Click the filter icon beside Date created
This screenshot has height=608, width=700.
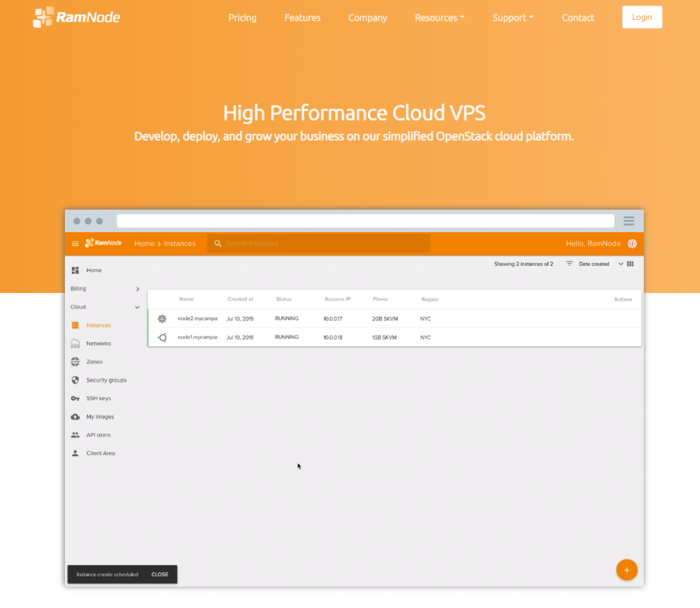(x=569, y=264)
